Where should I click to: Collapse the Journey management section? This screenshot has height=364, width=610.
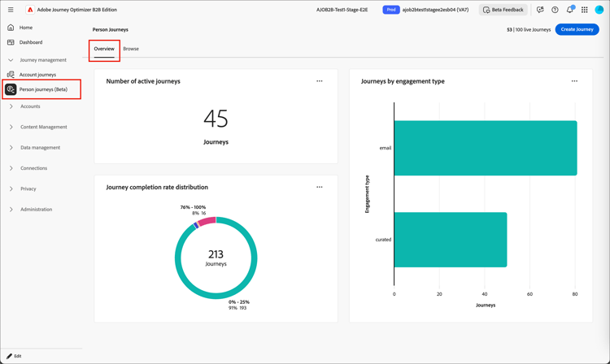[11, 60]
